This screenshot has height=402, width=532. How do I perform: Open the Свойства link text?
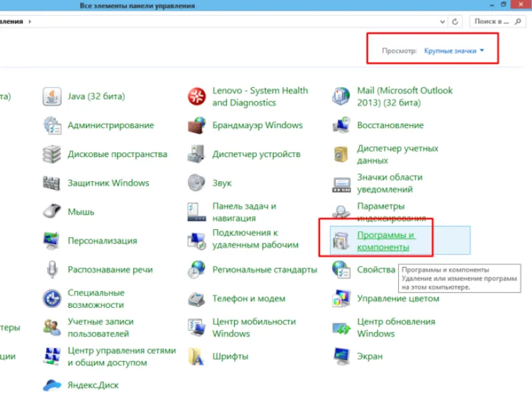[376, 270]
